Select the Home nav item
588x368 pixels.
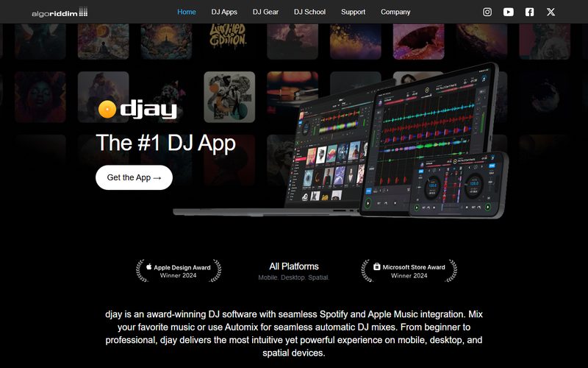click(x=187, y=12)
